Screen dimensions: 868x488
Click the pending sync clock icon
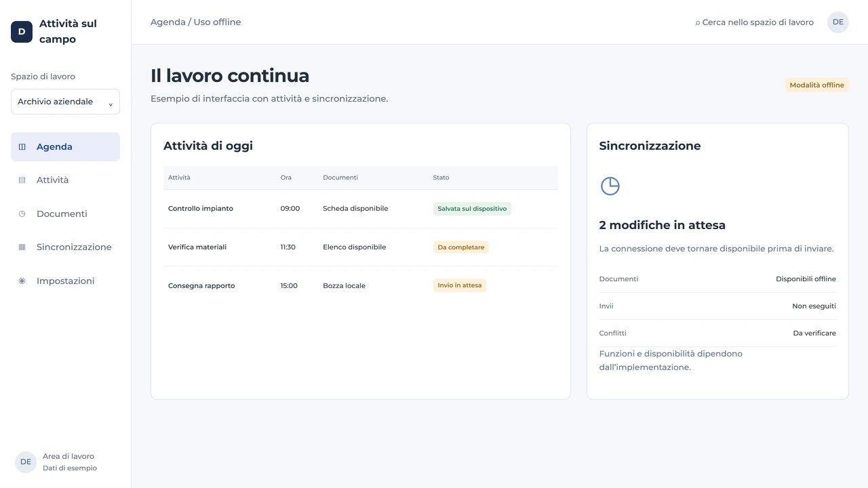610,186
